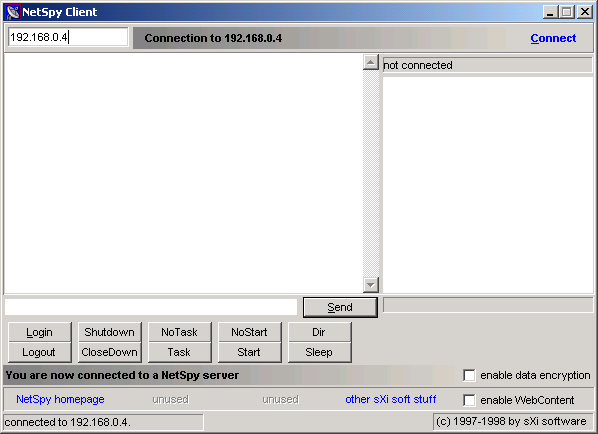This screenshot has width=598, height=434.
Task: Open the other sXi soft stuff link
Action: [391, 399]
